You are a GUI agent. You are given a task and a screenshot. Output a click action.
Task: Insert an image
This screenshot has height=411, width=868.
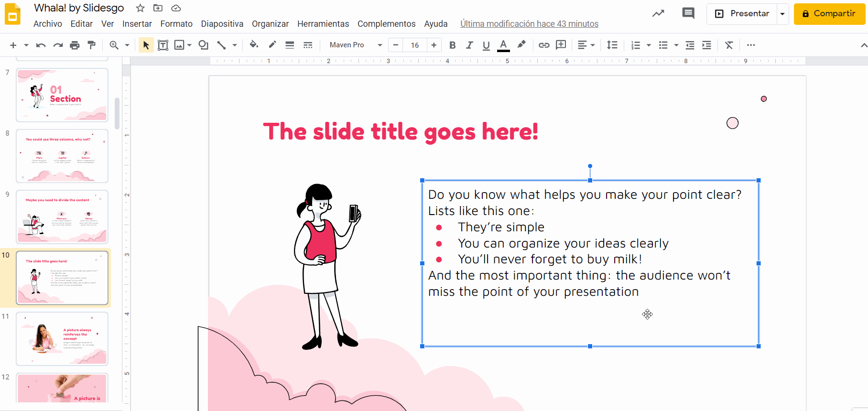179,45
